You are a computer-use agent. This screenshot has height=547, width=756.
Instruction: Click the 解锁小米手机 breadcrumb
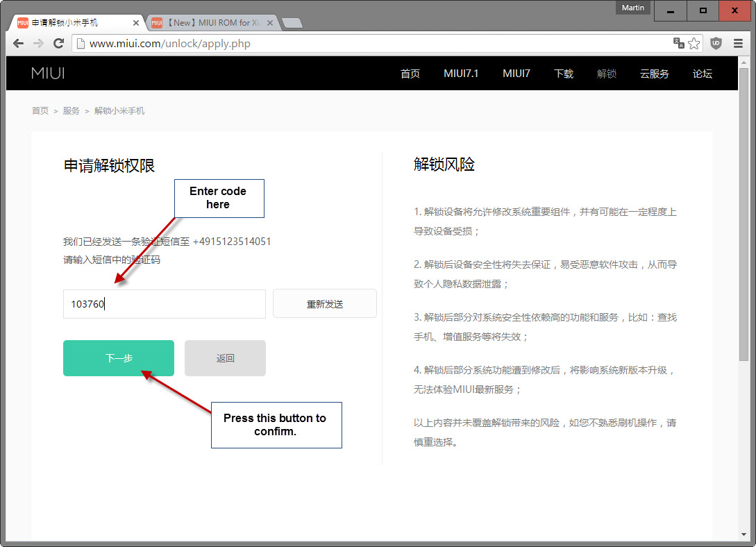point(119,111)
